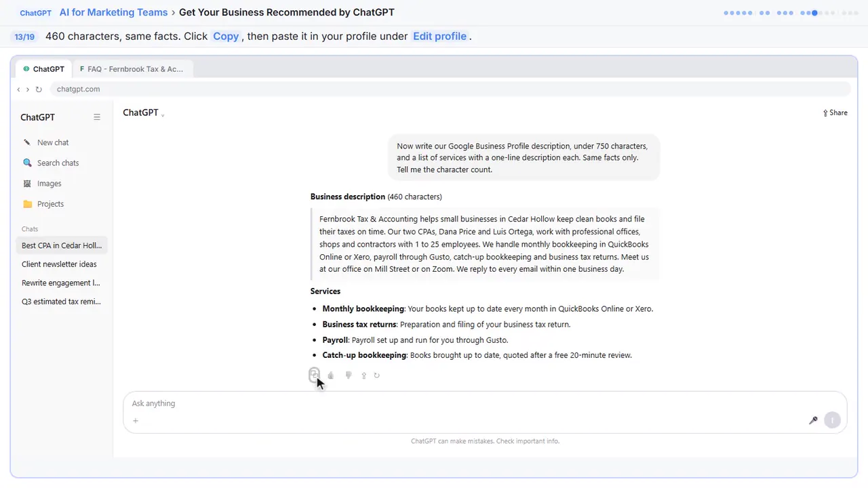Viewport: 868px width, 488px height.
Task: Give the response a thumbs up
Action: point(331,375)
